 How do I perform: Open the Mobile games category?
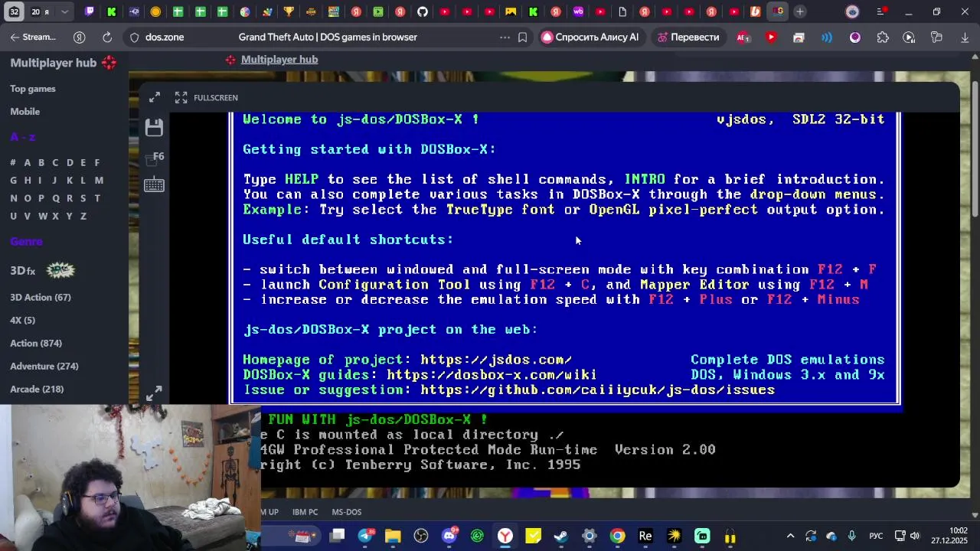(25, 112)
